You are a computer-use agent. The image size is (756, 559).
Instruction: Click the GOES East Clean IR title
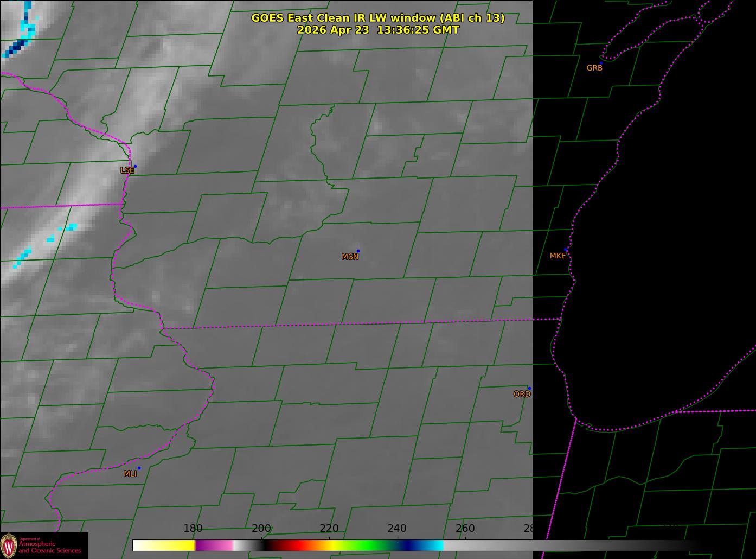point(377,18)
